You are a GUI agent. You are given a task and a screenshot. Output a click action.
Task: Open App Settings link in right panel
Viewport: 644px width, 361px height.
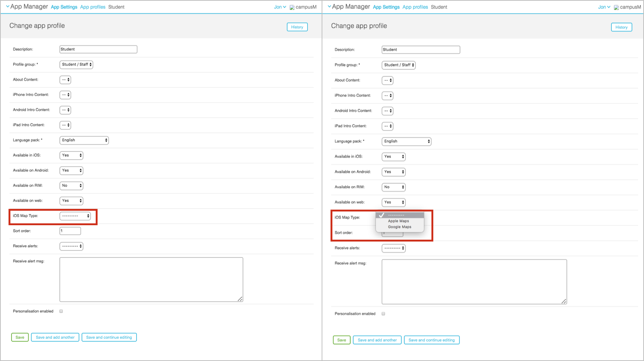[x=386, y=7]
